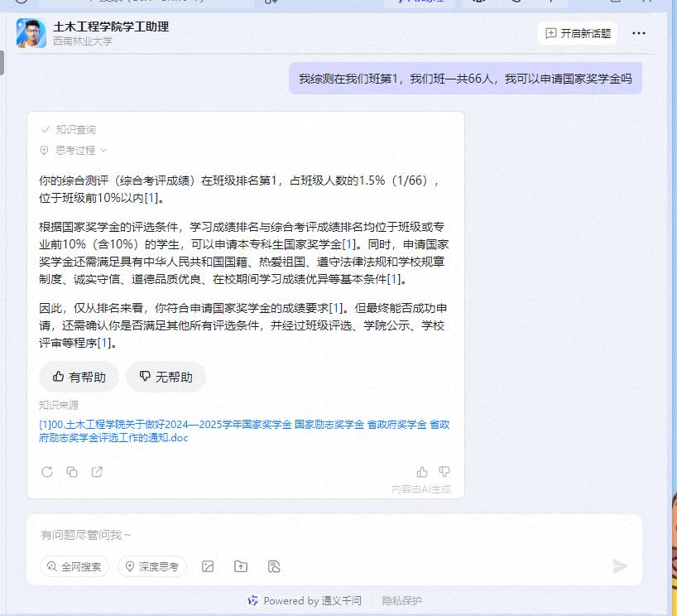The image size is (677, 616).
Task: Open the cited scholarship notice .doc source
Action: 244,431
